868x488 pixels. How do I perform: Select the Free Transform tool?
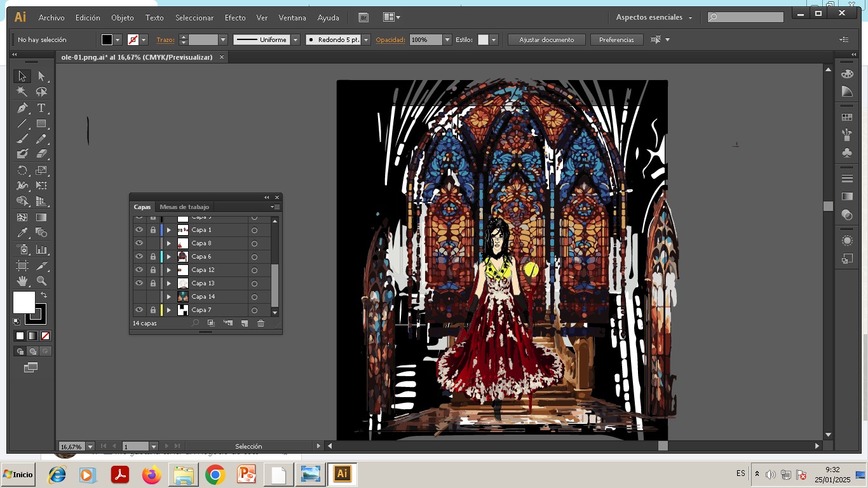(x=41, y=186)
